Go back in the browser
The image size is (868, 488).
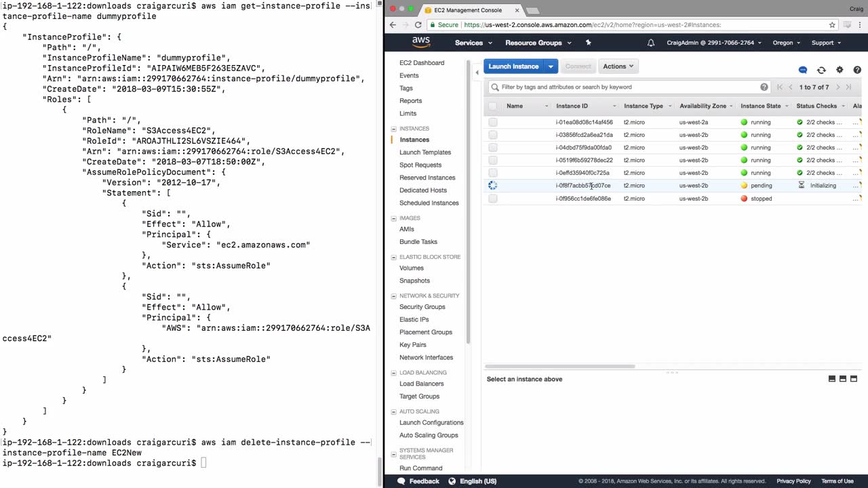click(393, 25)
